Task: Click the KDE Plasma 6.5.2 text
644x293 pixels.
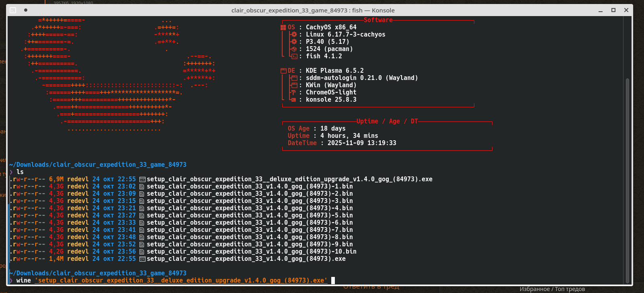Action: click(335, 71)
